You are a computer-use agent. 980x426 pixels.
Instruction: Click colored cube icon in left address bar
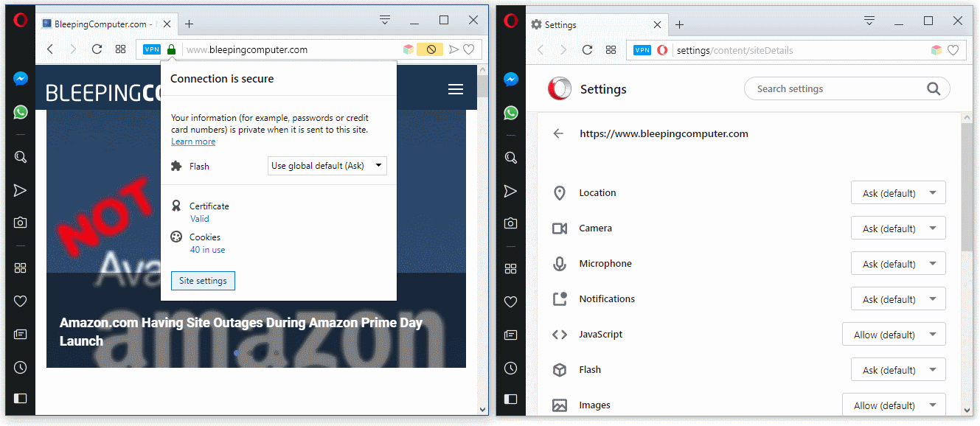[x=409, y=49]
